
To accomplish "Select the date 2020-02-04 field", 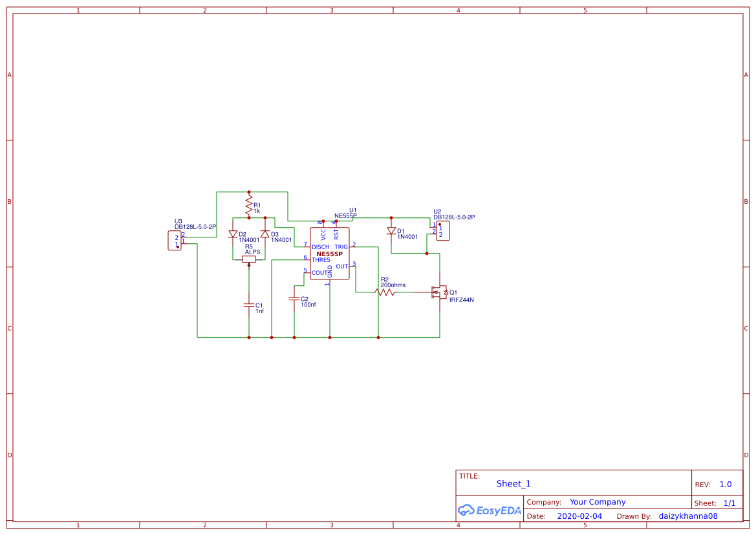I will pyautogui.click(x=579, y=516).
